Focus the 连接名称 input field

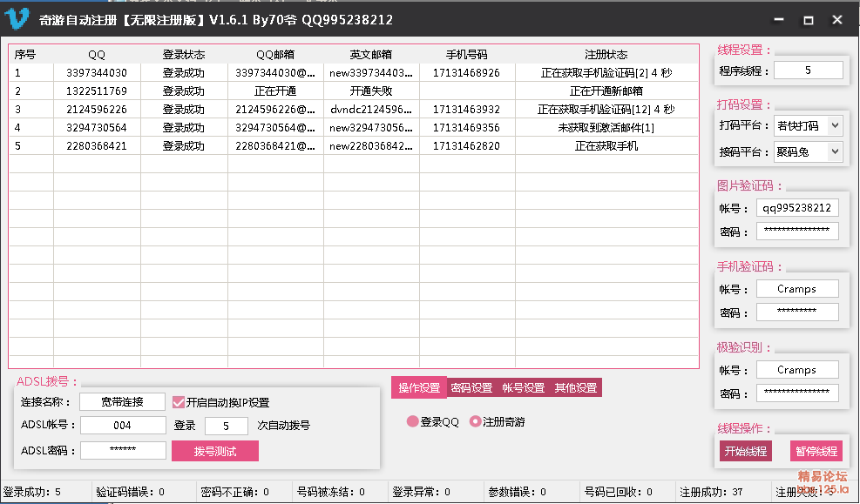click(122, 402)
